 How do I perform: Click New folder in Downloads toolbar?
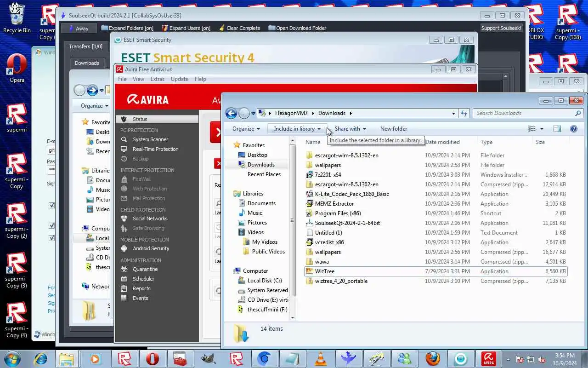(x=394, y=129)
